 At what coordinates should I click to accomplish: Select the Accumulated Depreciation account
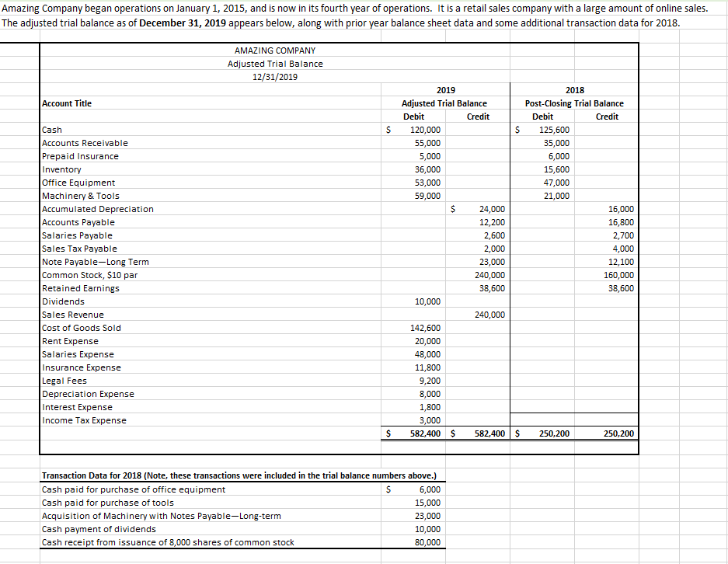[x=96, y=209]
